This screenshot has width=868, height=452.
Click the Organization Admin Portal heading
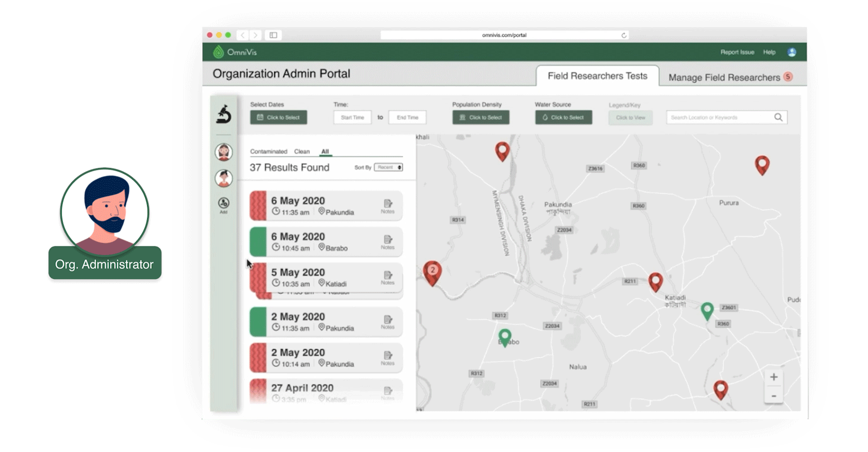(281, 74)
